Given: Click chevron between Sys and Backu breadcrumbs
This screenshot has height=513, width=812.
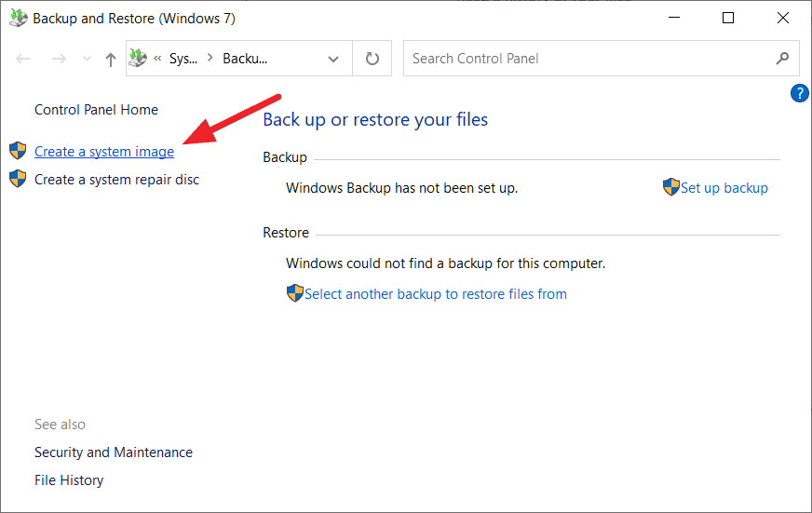Looking at the screenshot, I should (x=210, y=58).
